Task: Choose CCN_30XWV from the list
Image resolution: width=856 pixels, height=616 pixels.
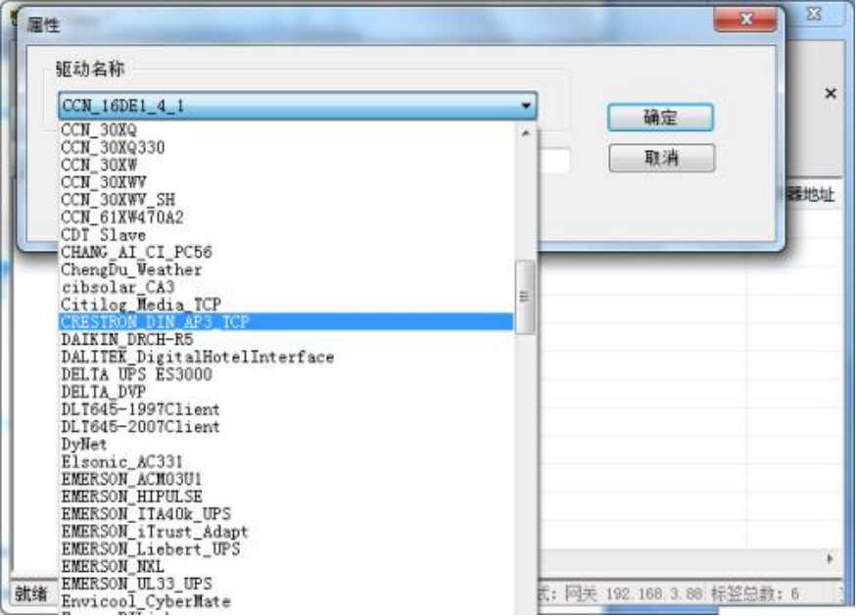Action: pyautogui.click(x=286, y=182)
